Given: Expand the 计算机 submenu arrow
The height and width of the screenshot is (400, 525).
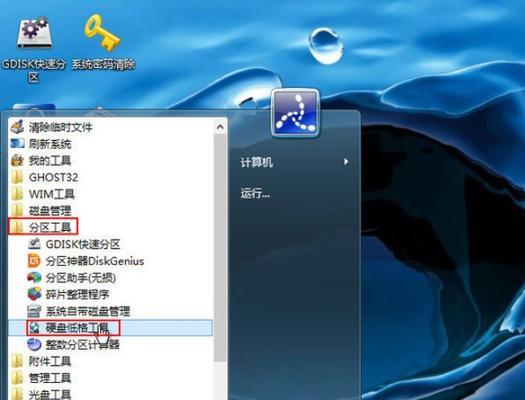Looking at the screenshot, I should (x=346, y=162).
